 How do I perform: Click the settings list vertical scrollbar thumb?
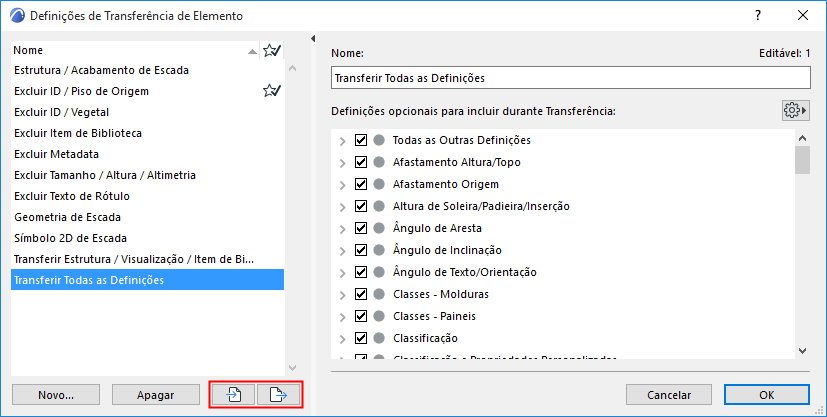click(802, 160)
